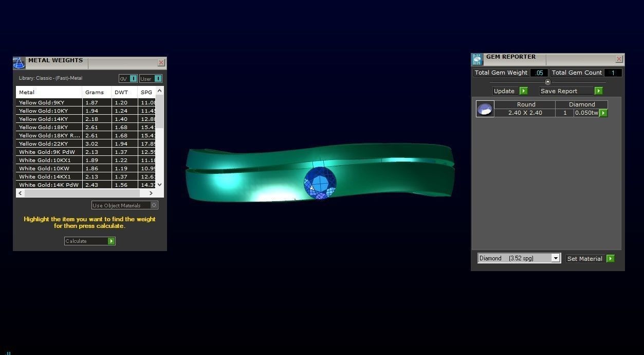The image size is (644, 355).
Task: Click the Grams column header
Action: coord(97,92)
